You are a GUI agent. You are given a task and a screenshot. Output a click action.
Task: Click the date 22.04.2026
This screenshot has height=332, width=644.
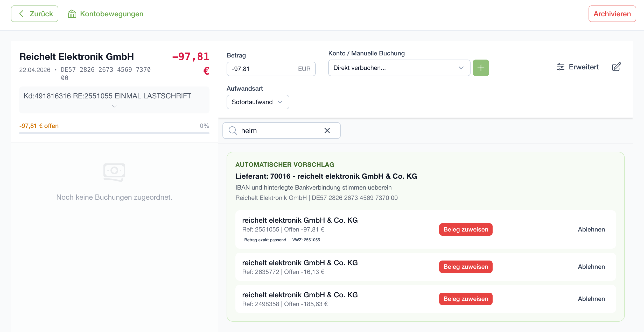pos(35,70)
